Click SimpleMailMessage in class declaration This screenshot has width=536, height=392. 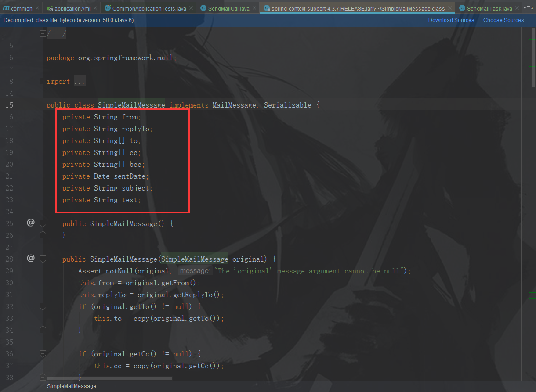click(x=131, y=105)
